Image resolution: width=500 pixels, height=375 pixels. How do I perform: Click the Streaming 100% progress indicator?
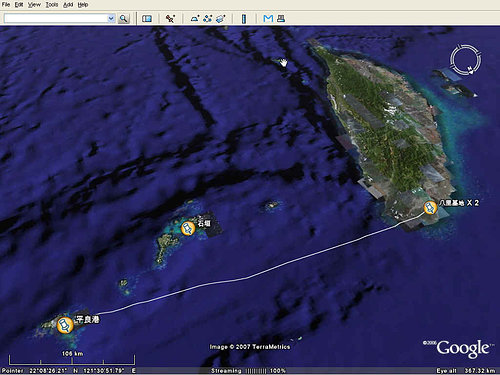click(248, 371)
